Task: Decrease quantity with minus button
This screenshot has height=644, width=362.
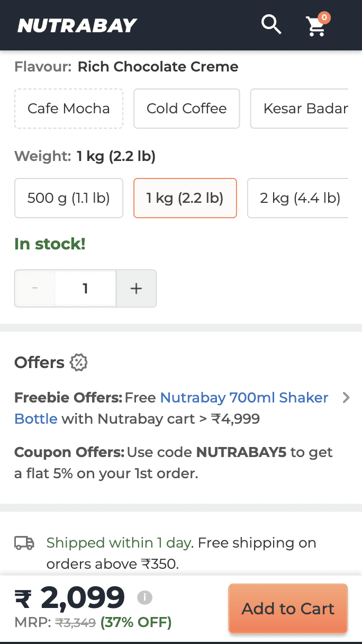Action: [x=35, y=288]
